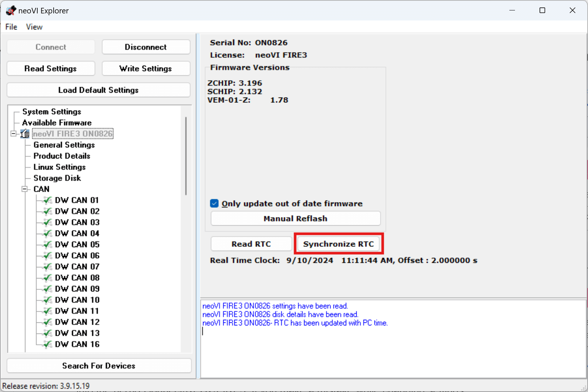Click the 'Release revision: 3.9.15.19' status text
588x392 pixels.
coord(46,386)
